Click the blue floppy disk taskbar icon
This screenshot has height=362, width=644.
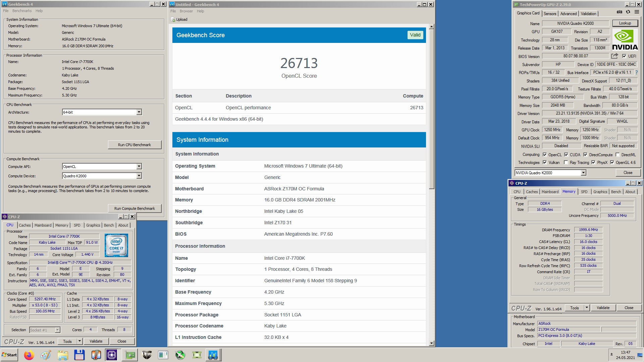pos(79,355)
